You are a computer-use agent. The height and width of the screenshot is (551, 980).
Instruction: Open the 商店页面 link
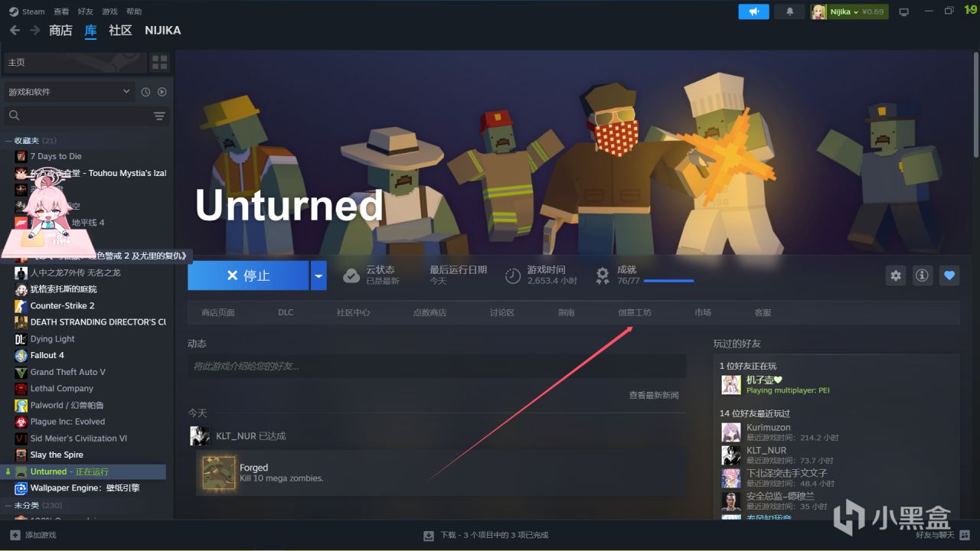218,313
